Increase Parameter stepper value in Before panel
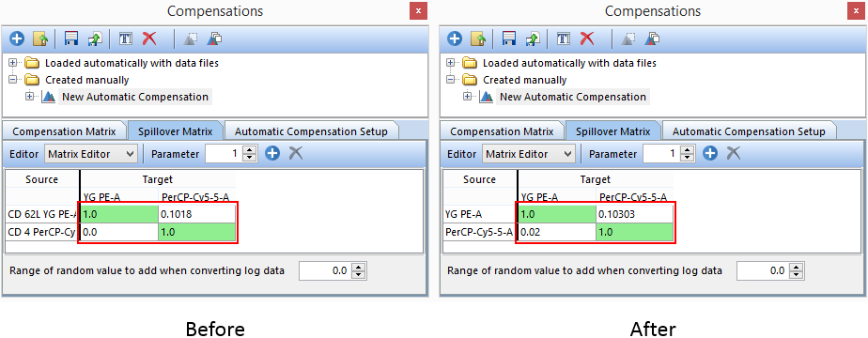Screen dimensions: 868x338 point(250,150)
